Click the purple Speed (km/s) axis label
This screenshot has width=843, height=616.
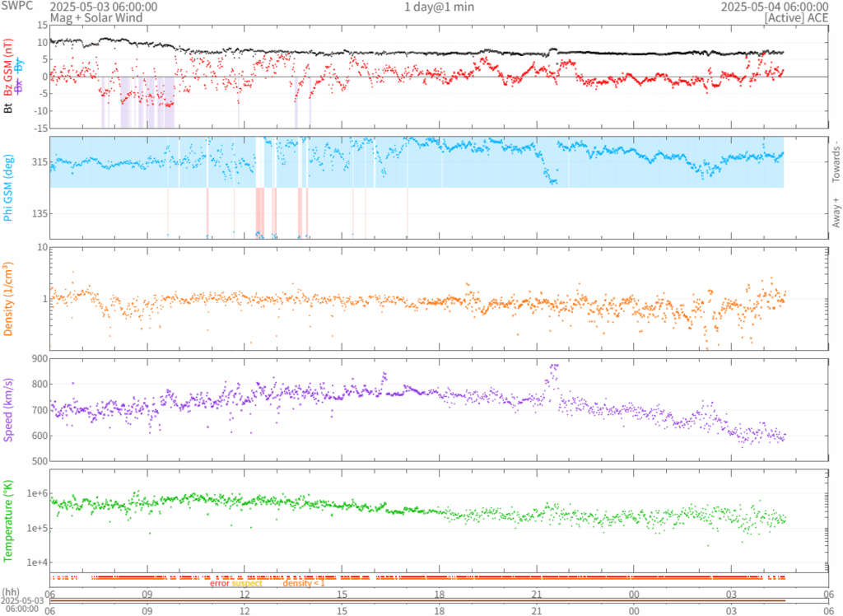(8, 409)
